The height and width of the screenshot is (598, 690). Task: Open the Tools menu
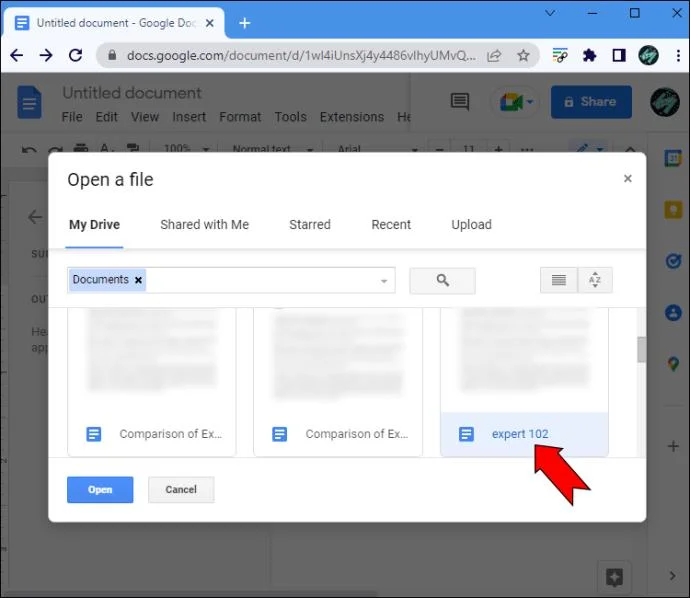coord(291,117)
